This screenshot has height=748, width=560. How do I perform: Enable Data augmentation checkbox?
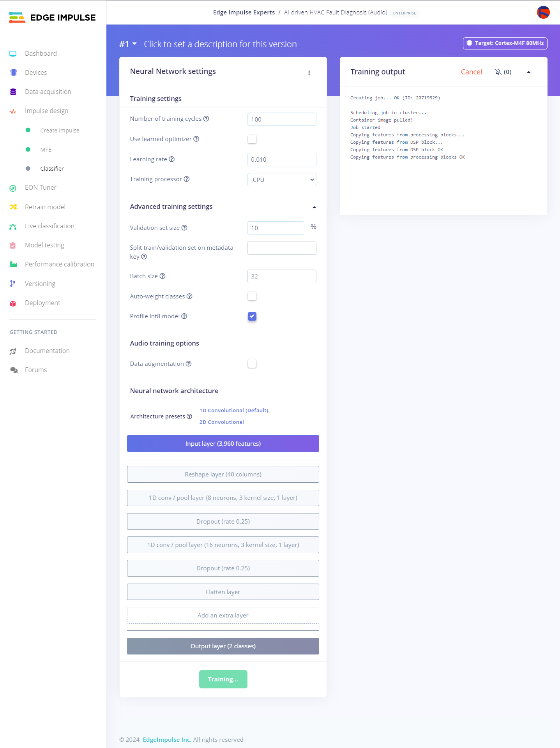pyautogui.click(x=252, y=364)
